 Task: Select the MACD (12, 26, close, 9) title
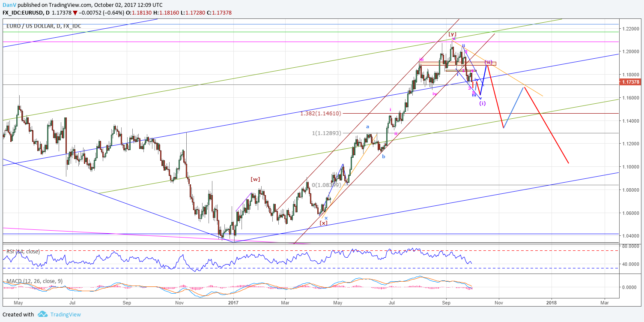pyautogui.click(x=35, y=281)
